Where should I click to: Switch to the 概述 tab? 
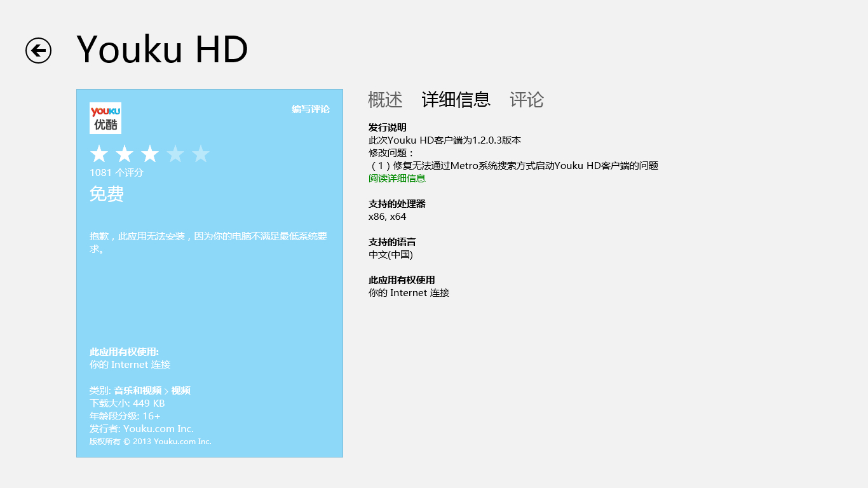(385, 100)
